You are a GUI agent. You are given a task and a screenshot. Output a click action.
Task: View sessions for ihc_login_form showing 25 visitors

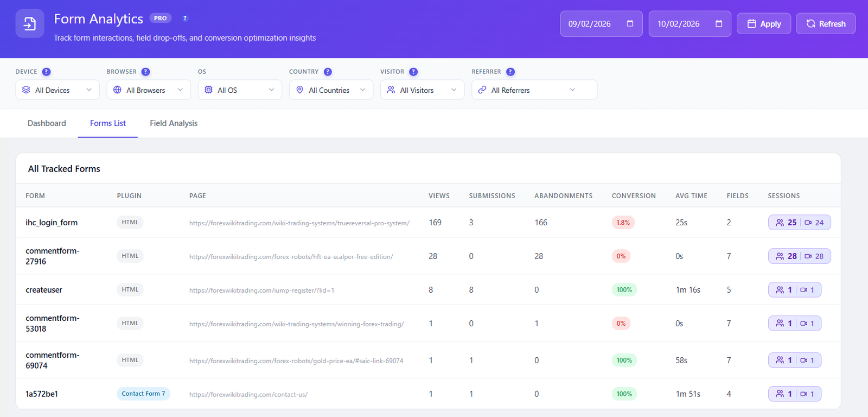(786, 223)
